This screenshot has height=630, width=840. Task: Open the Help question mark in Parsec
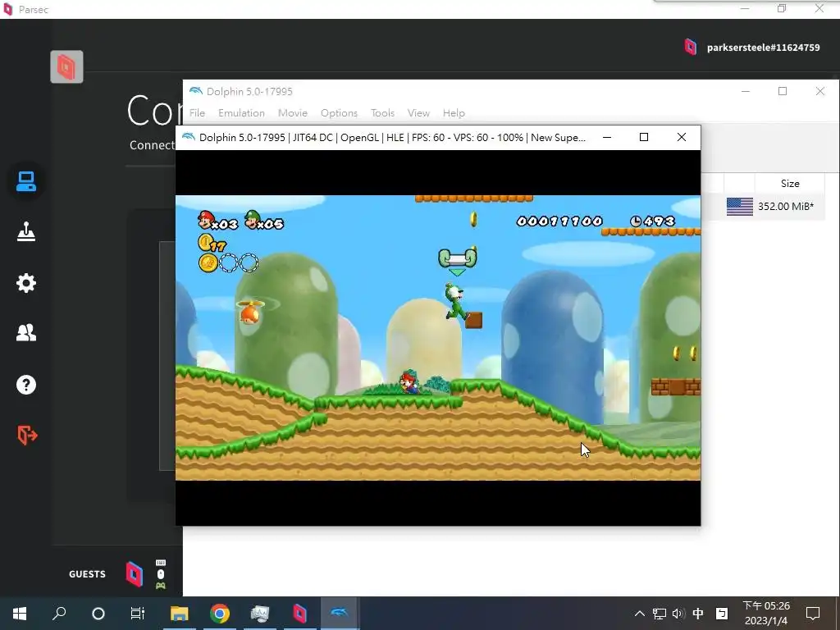pos(25,385)
